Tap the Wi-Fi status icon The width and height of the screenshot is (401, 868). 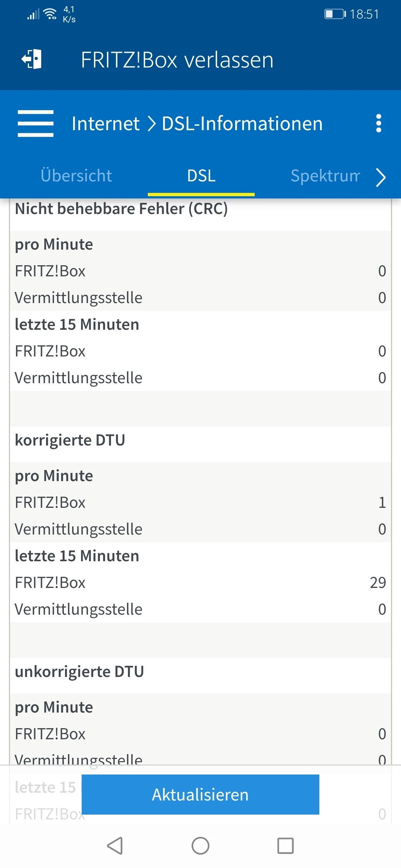50,14
